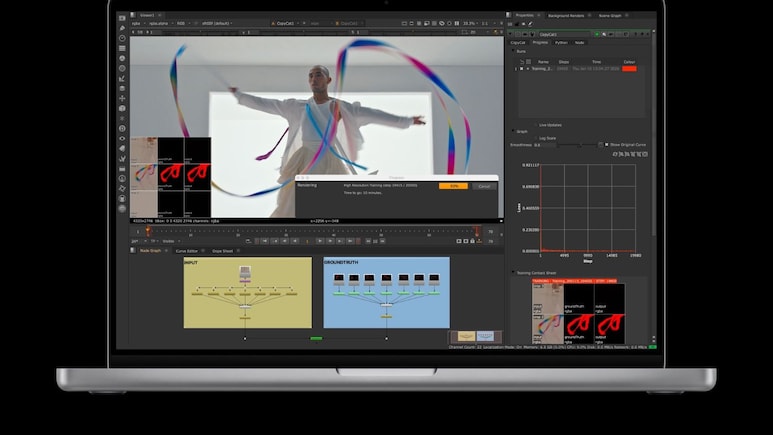Screen dimensions: 773x435
Task: Open the Time nodes clock icon
Action: (x=122, y=38)
